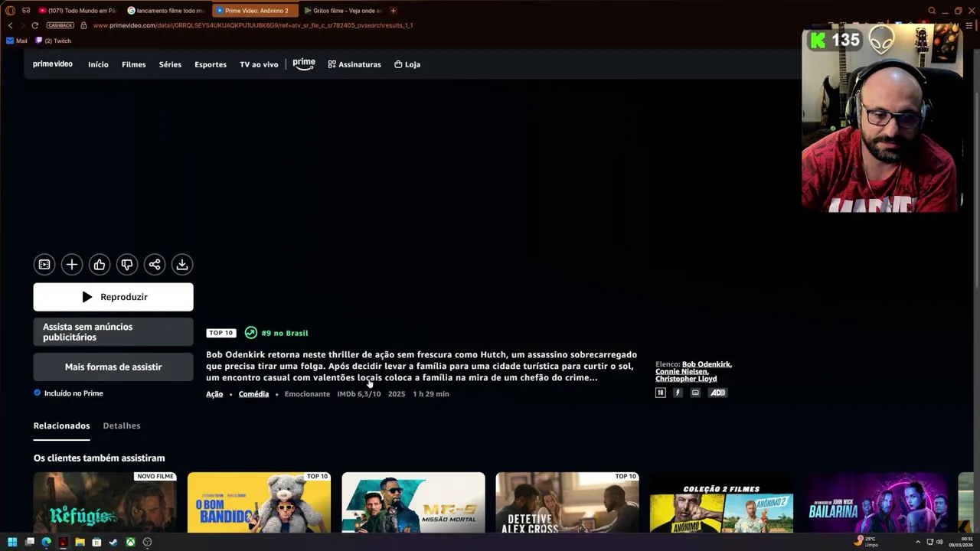Screen dimensions: 980x551
Task: Click Assista sem anúncios publicitários button
Action: [113, 332]
